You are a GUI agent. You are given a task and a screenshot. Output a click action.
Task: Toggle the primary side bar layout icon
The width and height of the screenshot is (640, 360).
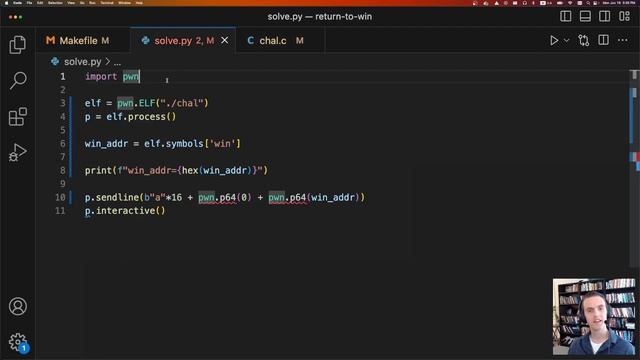click(565, 16)
